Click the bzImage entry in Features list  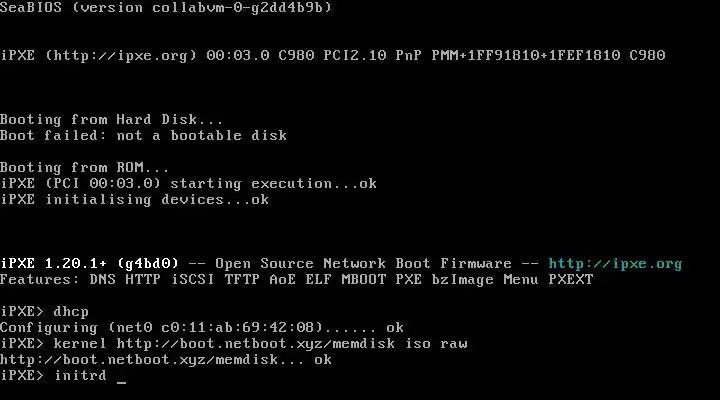[x=463, y=280]
